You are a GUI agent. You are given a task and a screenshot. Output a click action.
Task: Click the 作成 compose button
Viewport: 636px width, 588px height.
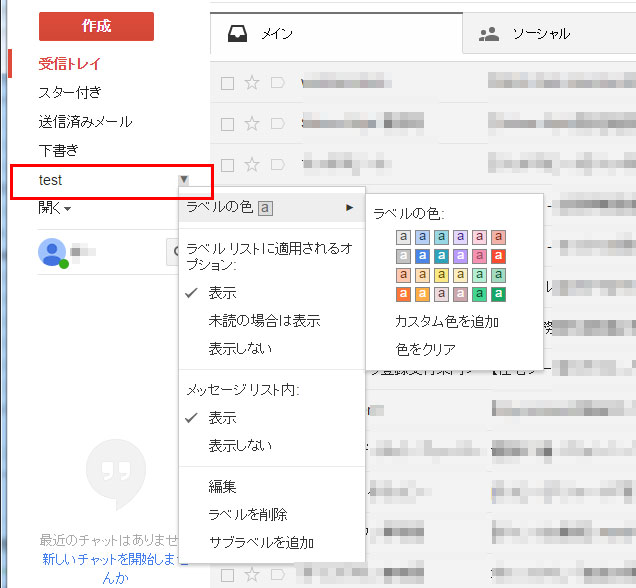click(96, 26)
